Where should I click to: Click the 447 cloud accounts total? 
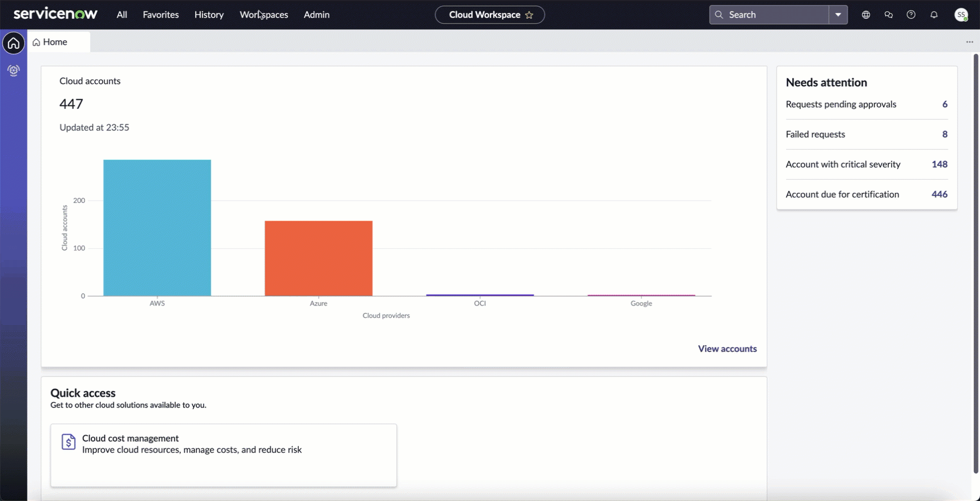point(71,104)
